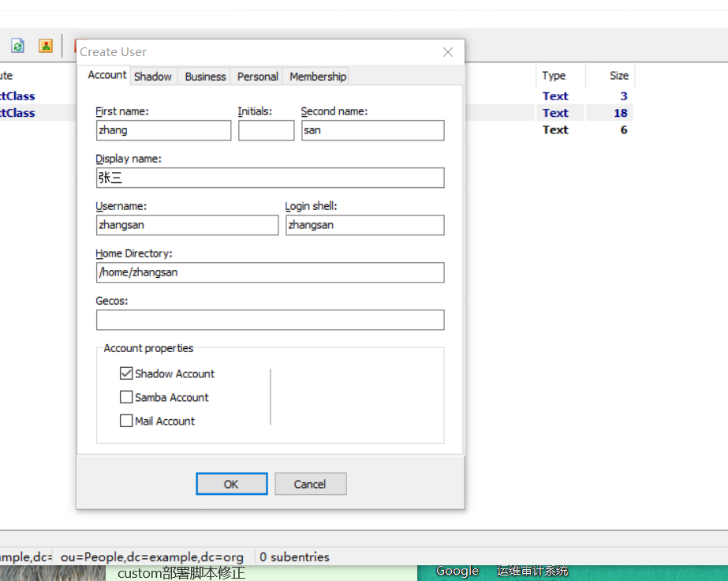
Task: Click the orange schema tree toolbar icon
Action: [x=45, y=46]
